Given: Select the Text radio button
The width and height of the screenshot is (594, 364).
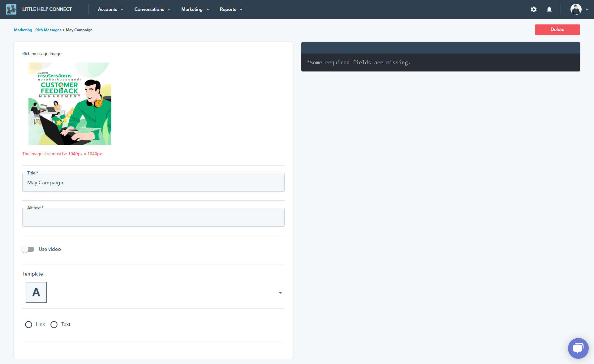Looking at the screenshot, I should point(54,324).
